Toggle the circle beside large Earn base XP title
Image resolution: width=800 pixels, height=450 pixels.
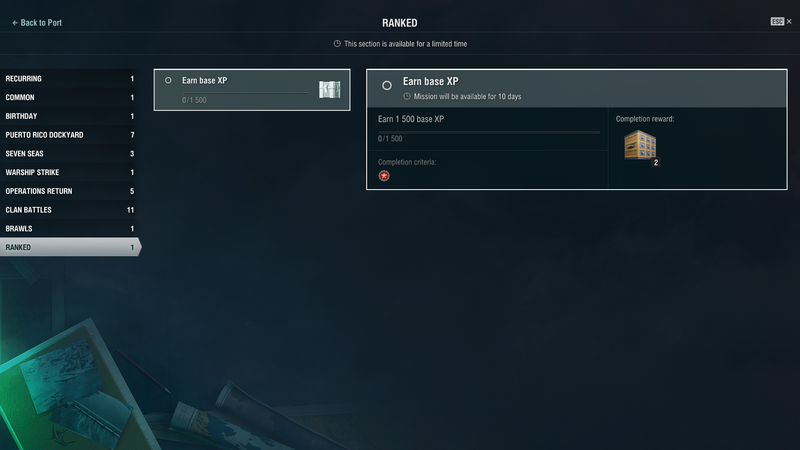coord(387,85)
